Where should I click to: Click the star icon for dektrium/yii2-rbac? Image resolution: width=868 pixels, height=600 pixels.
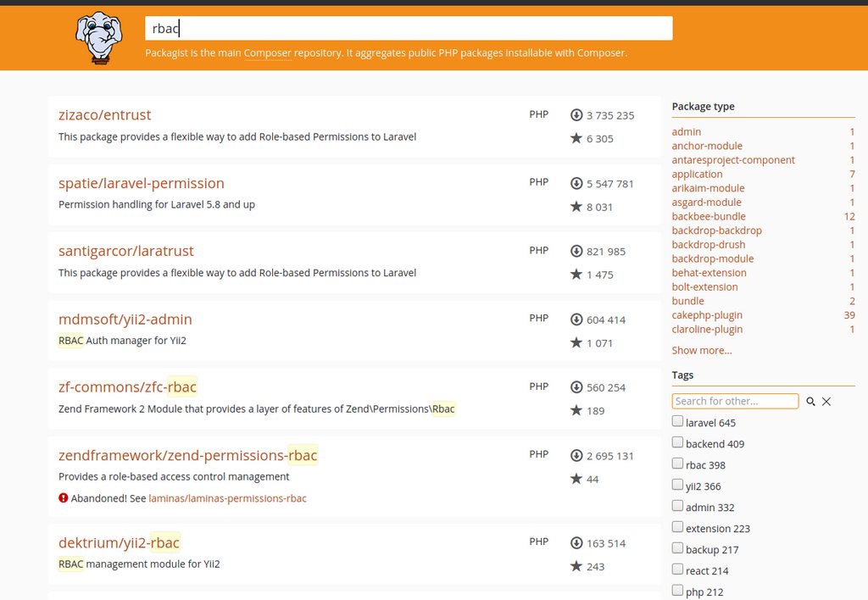576,566
